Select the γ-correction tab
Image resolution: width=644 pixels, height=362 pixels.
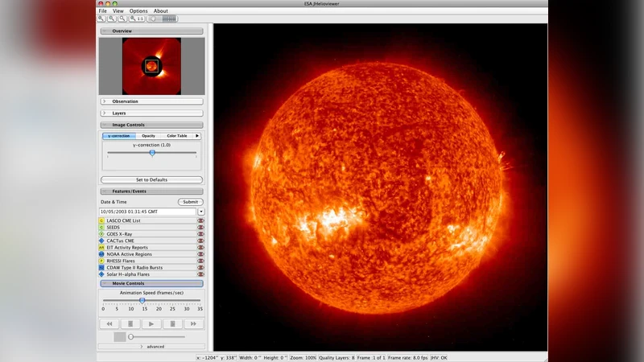click(118, 136)
